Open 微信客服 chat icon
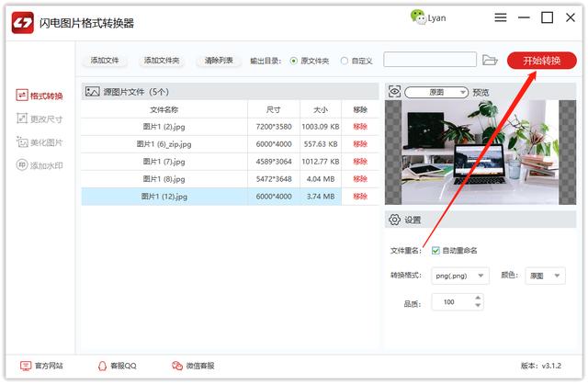This screenshot has height=384, width=588. 177,366
